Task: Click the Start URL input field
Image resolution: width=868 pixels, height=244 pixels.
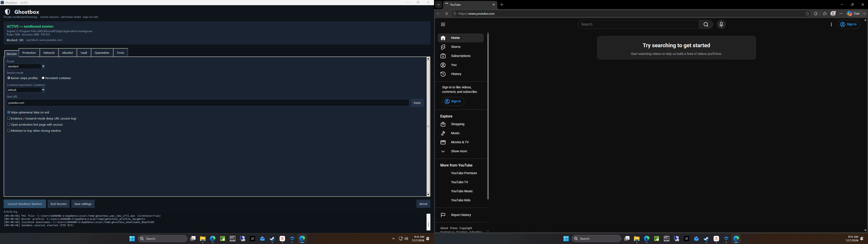Action: click(x=208, y=103)
